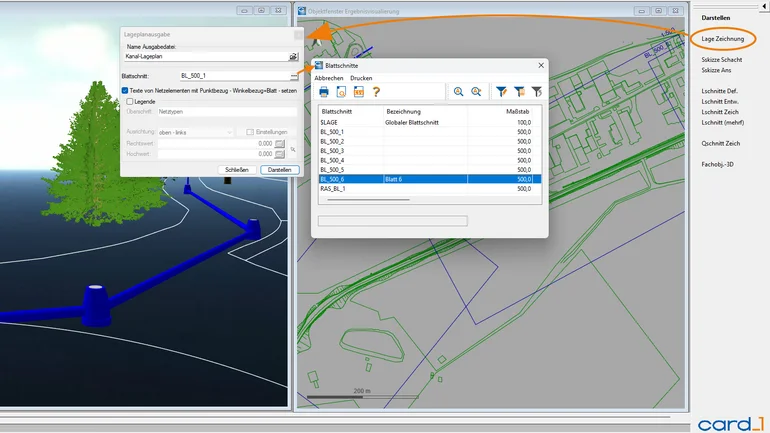Click the first filter funnel icon
The image size is (770, 433).
click(502, 92)
